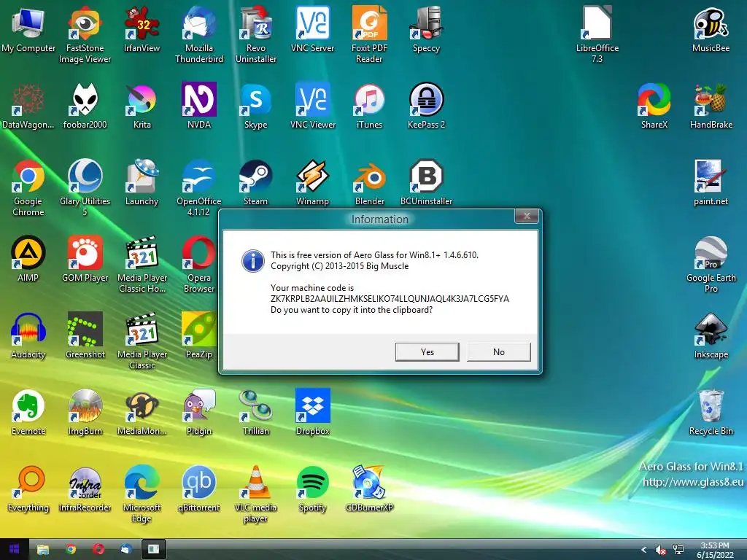Select OpenOffice 4.1.12 icon

(198, 187)
